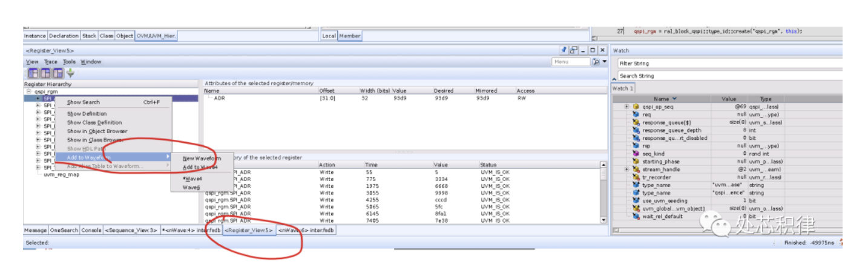Click the second layout icon in Register View toolbar
This screenshot has height=270, width=868.
[45, 73]
